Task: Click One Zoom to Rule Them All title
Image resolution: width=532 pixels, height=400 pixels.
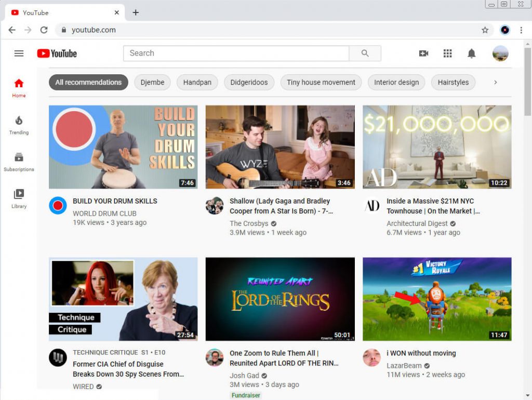Action: [x=284, y=358]
